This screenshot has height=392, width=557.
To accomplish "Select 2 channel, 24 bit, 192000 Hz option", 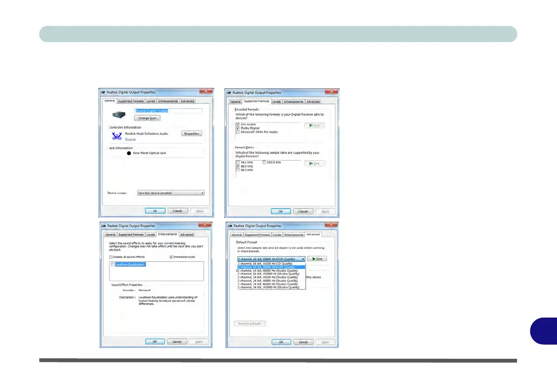I will (271, 287).
